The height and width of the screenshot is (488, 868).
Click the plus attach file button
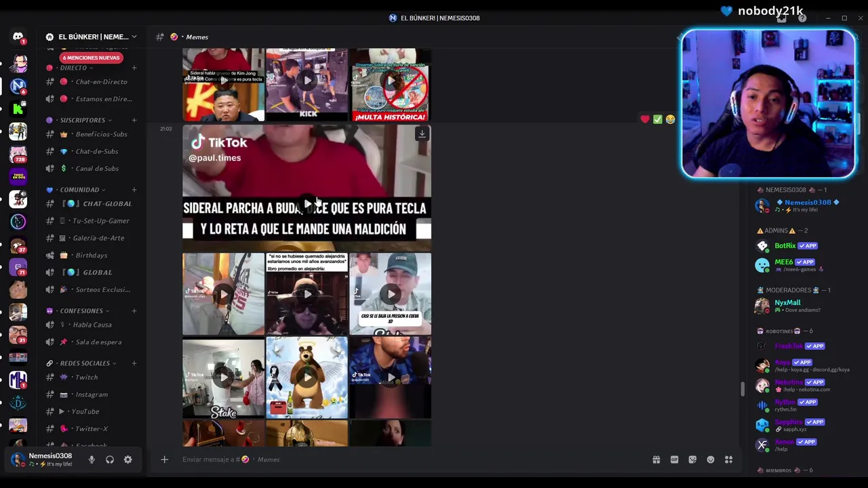(x=164, y=460)
